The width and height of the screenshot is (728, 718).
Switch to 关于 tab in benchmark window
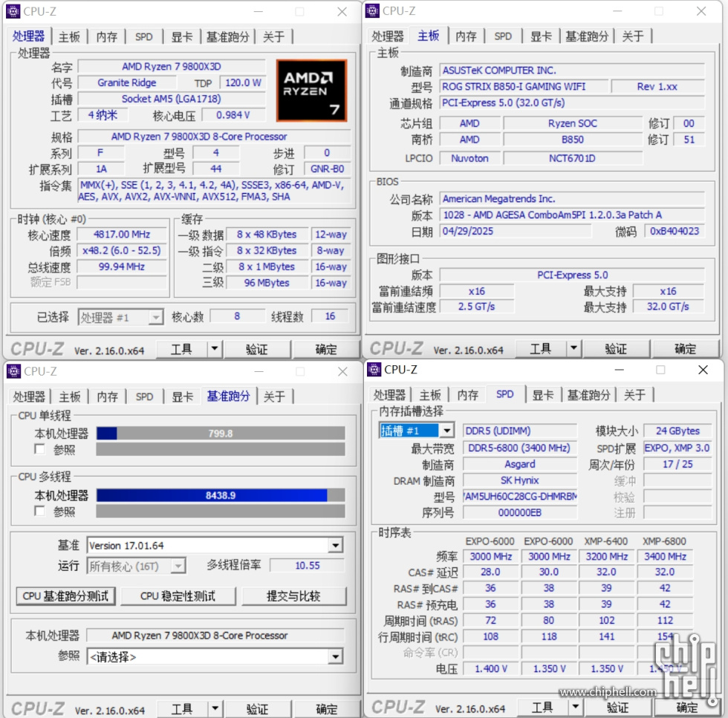pyautogui.click(x=274, y=396)
